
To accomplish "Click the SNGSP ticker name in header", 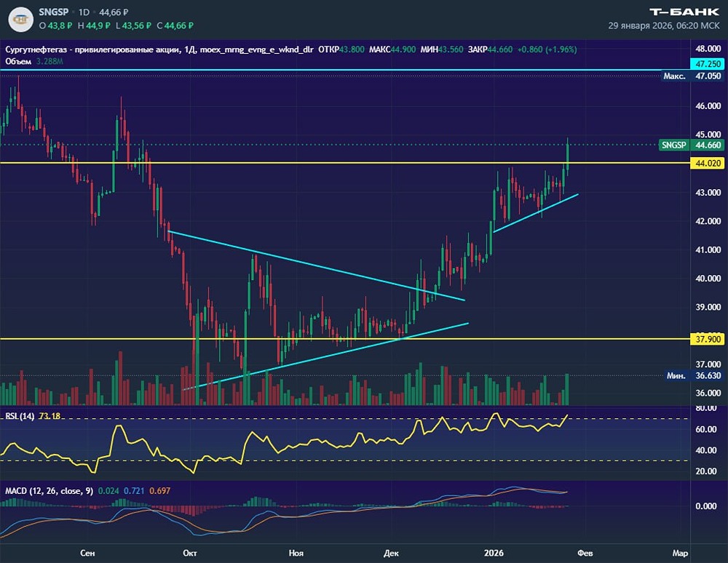I will [53, 12].
